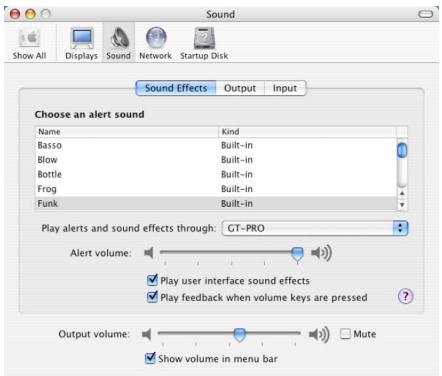442x376 pixels.
Task: Click the output volume low speaker icon
Action: (146, 334)
